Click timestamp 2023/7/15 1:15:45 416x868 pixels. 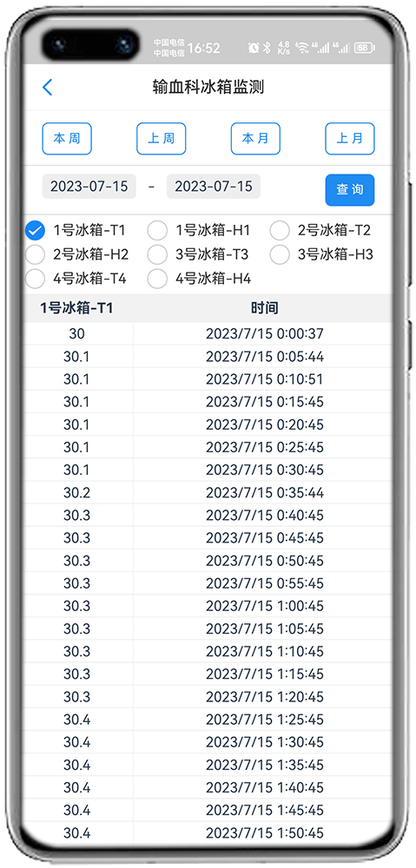pos(265,674)
